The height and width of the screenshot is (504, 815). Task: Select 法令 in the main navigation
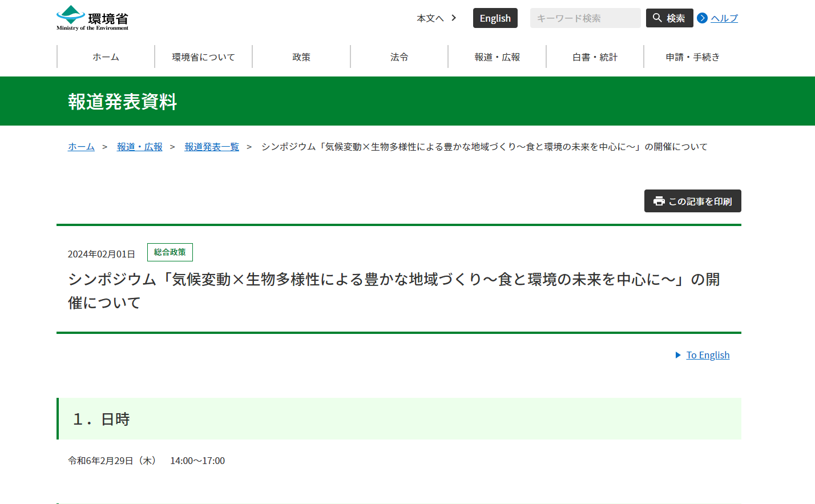[x=399, y=57]
